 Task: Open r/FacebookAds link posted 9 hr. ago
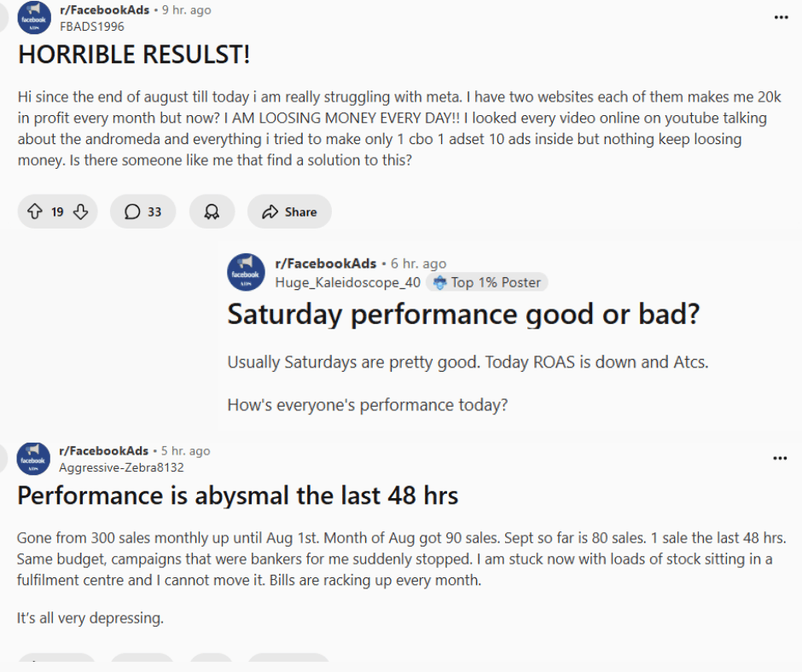104,9
